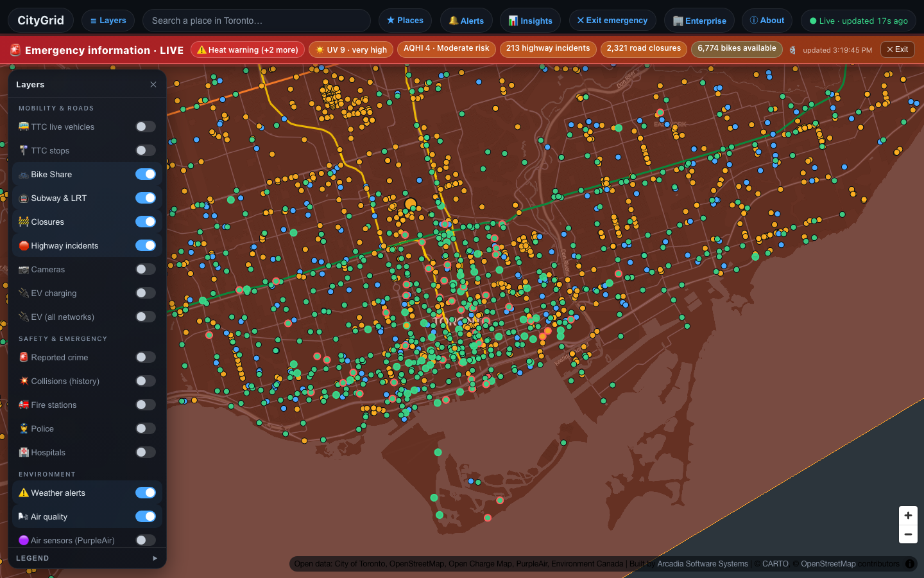Image resolution: width=924 pixels, height=578 pixels.
Task: Close the Layers panel with X
Action: click(153, 84)
